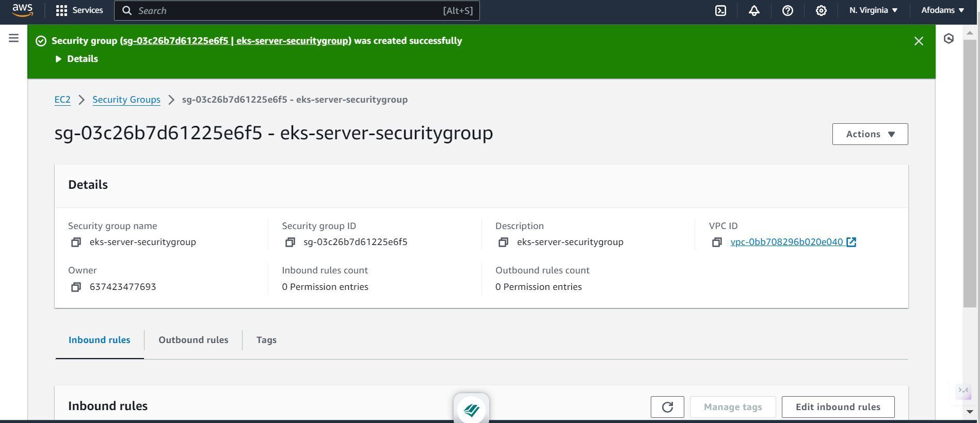Viewport: 980px width, 423px height.
Task: Expand the Details section in success banner
Action: coord(77,59)
